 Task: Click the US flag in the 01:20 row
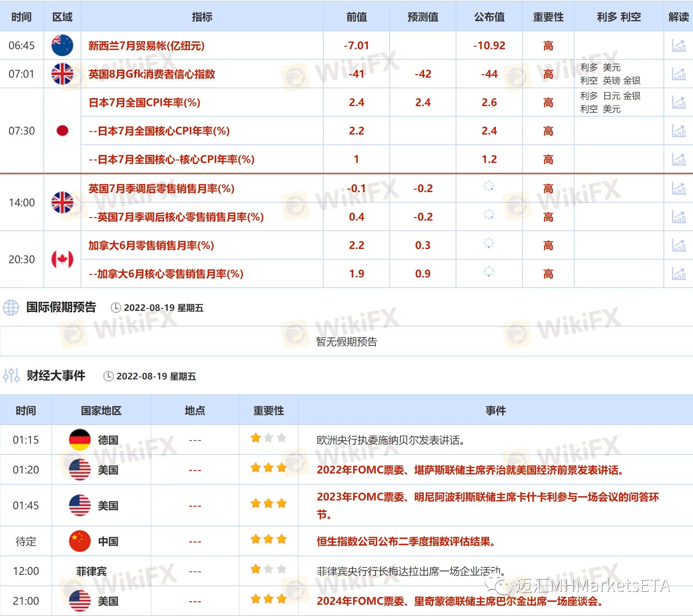(80, 470)
